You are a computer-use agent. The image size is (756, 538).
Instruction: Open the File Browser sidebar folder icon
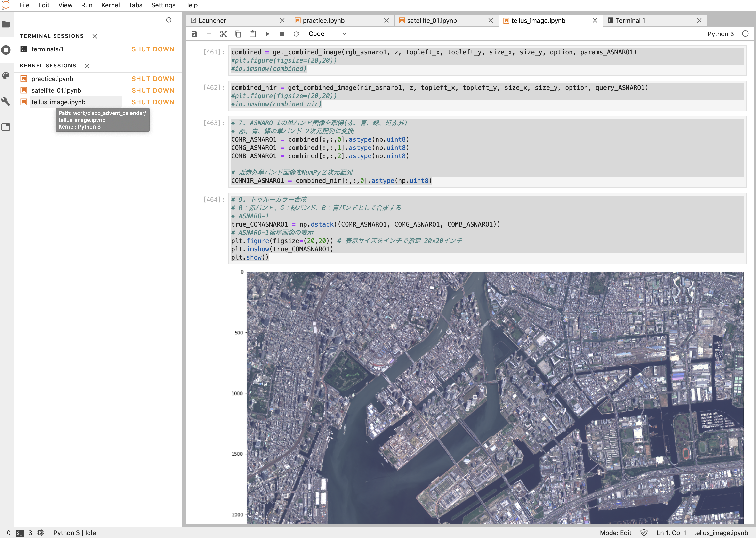click(6, 24)
